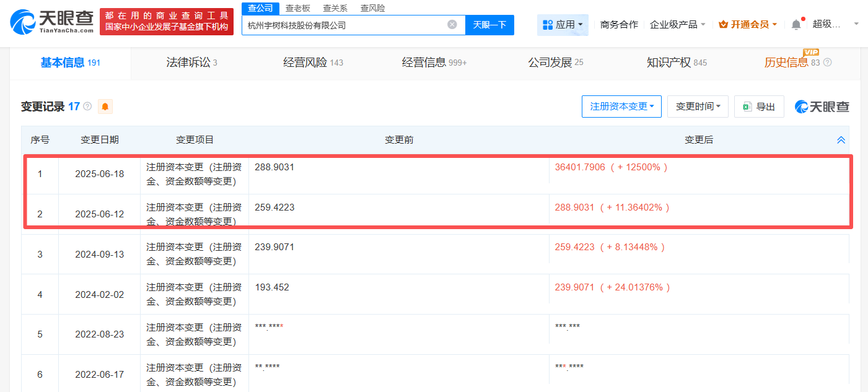Select the 基本信息 191 tab
The image size is (868, 392).
pyautogui.click(x=70, y=63)
